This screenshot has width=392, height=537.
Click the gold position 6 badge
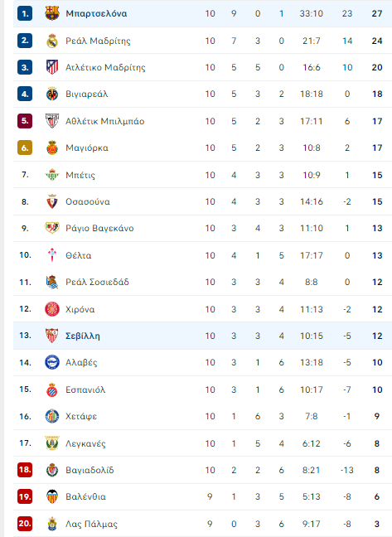(25, 148)
